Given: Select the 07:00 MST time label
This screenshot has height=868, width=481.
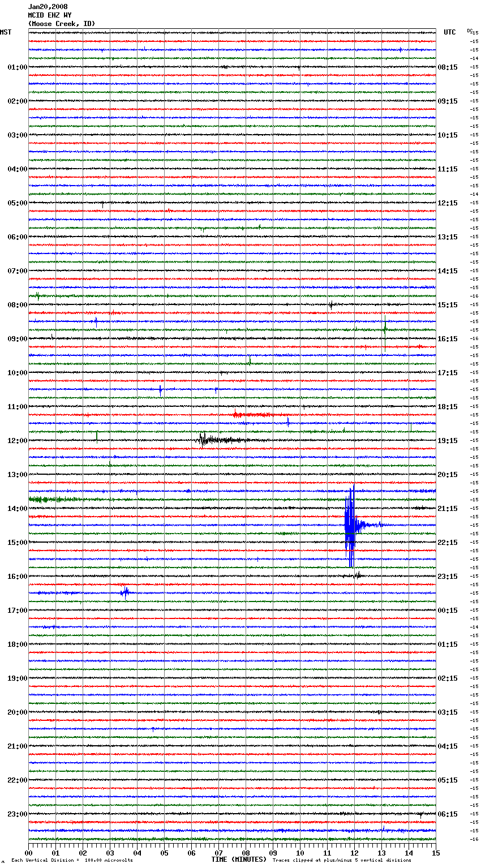Looking at the screenshot, I should [x=18, y=271].
